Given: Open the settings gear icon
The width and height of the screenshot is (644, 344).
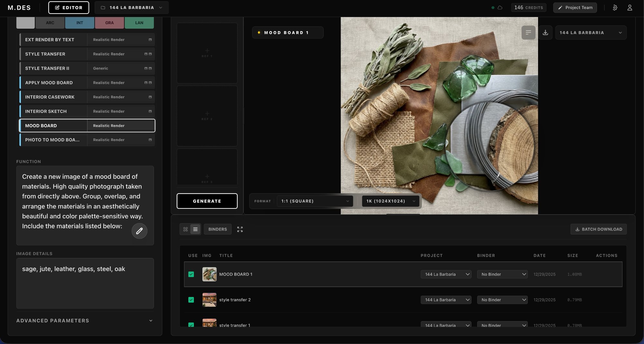Looking at the screenshot, I should 615,8.
